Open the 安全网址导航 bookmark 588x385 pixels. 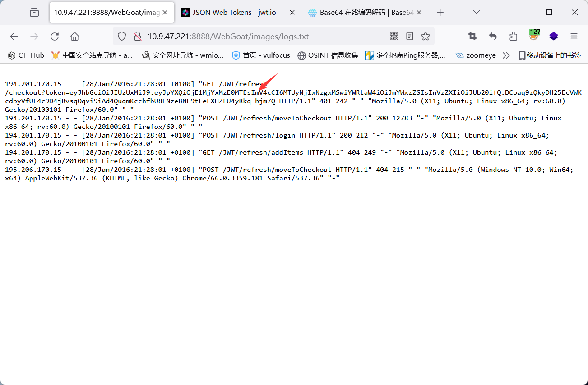(183, 55)
